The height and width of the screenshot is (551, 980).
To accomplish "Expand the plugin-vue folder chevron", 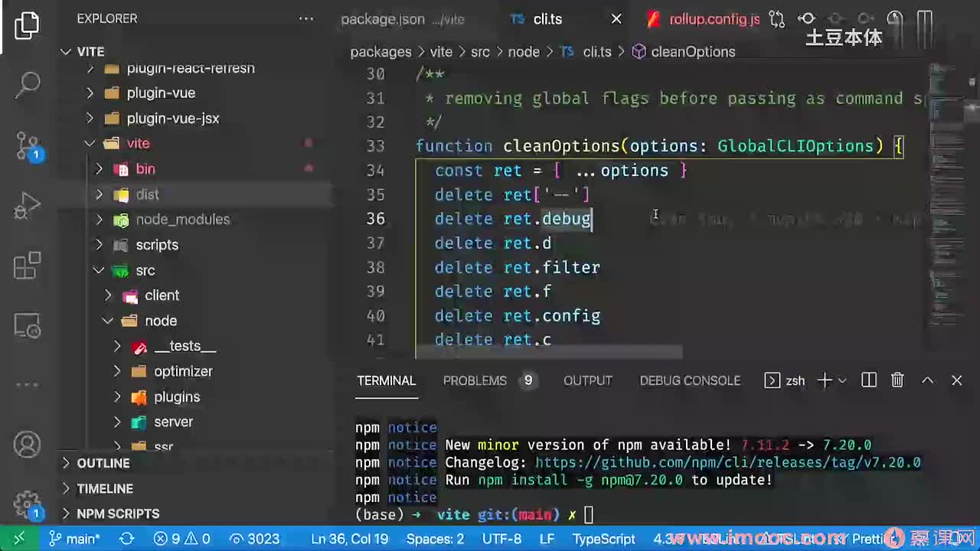I will (x=90, y=93).
